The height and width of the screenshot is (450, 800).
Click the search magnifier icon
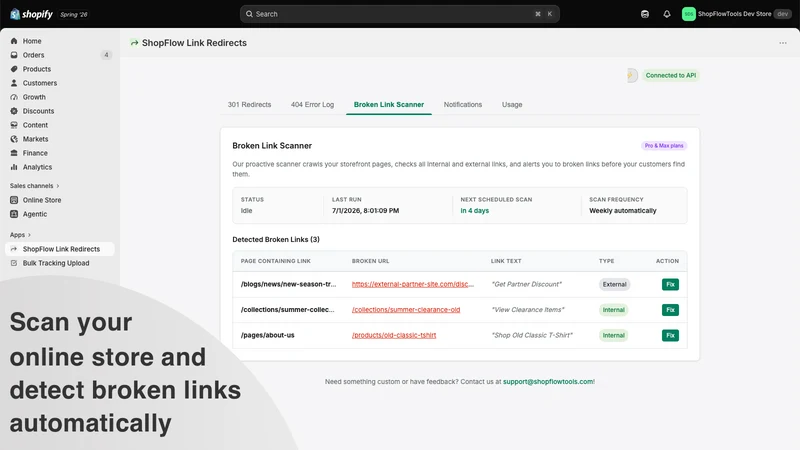(249, 14)
